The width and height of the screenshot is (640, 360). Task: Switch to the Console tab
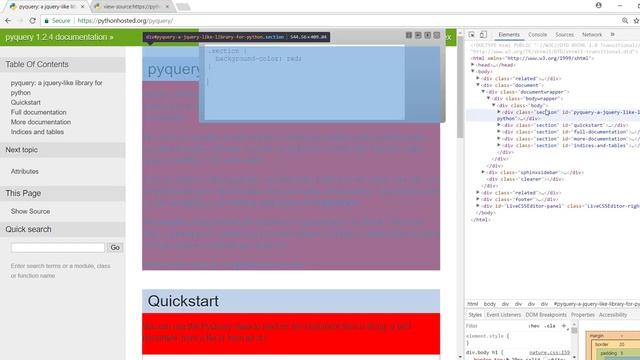click(537, 35)
